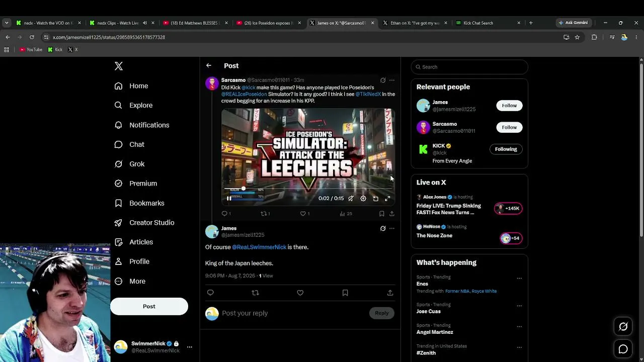
Task: Open more options for Enes trend
Action: pos(519,278)
